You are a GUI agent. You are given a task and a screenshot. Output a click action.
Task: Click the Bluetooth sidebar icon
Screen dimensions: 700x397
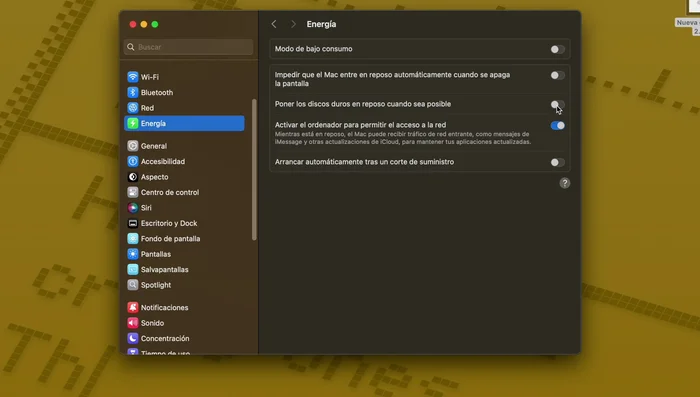[133, 92]
